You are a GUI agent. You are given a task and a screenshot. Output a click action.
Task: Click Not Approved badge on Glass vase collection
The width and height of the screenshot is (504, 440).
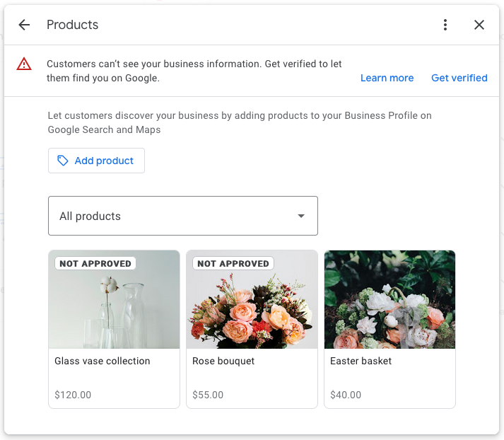(95, 263)
